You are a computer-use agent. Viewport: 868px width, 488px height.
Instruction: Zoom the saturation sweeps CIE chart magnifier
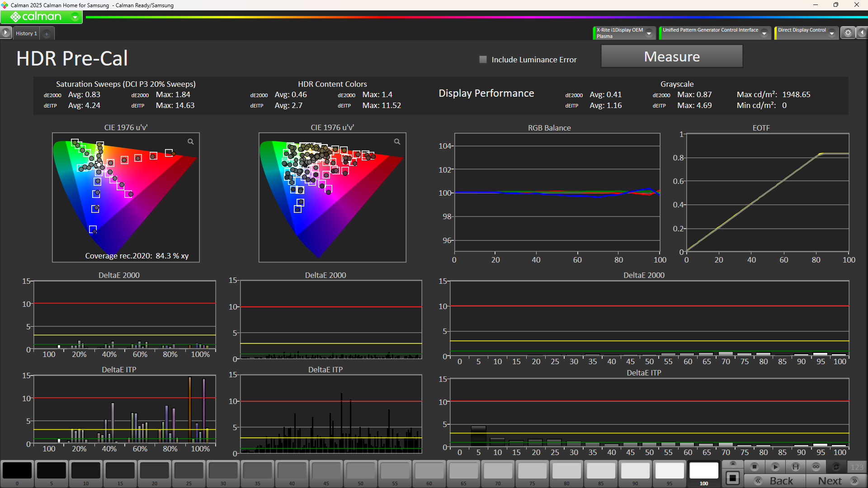[191, 142]
